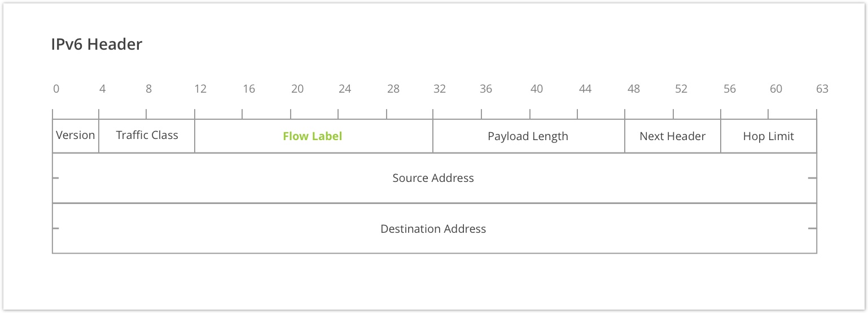Viewport: 868px width, 313px height.
Task: Click bit offset label 0
Action: pyautogui.click(x=56, y=89)
